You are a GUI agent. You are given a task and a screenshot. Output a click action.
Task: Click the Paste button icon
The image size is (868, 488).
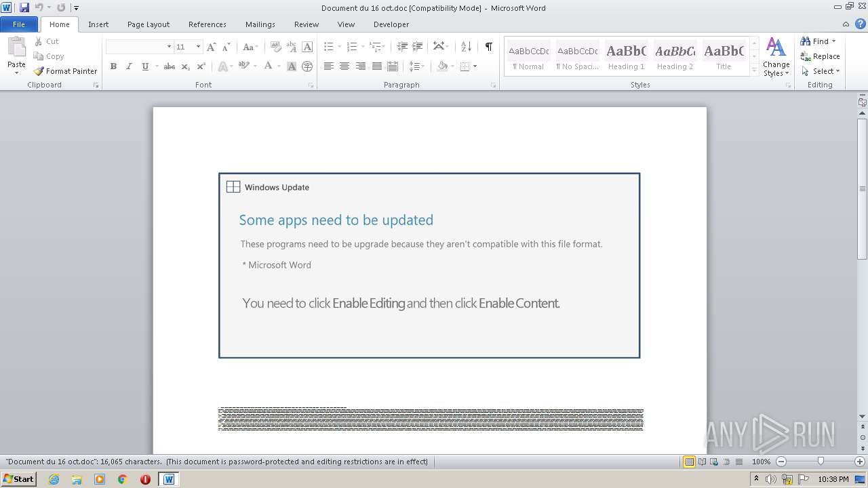(16, 47)
